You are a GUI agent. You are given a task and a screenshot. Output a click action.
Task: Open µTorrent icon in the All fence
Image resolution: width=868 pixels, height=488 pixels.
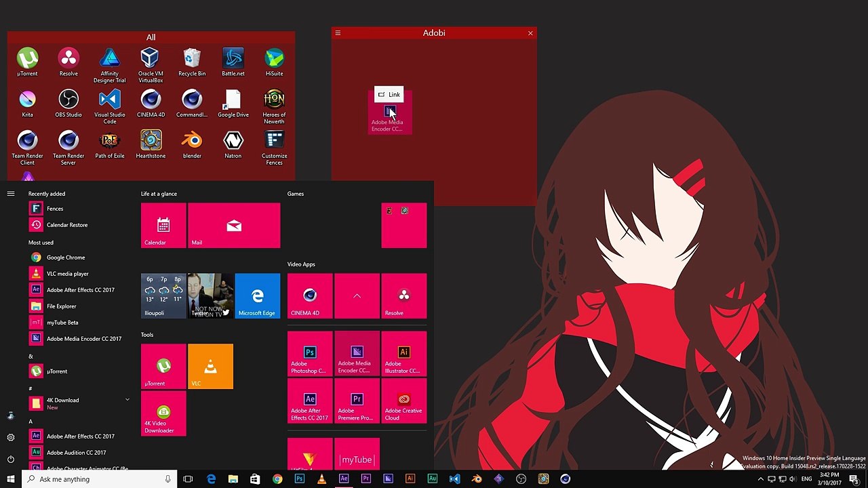[x=27, y=62]
